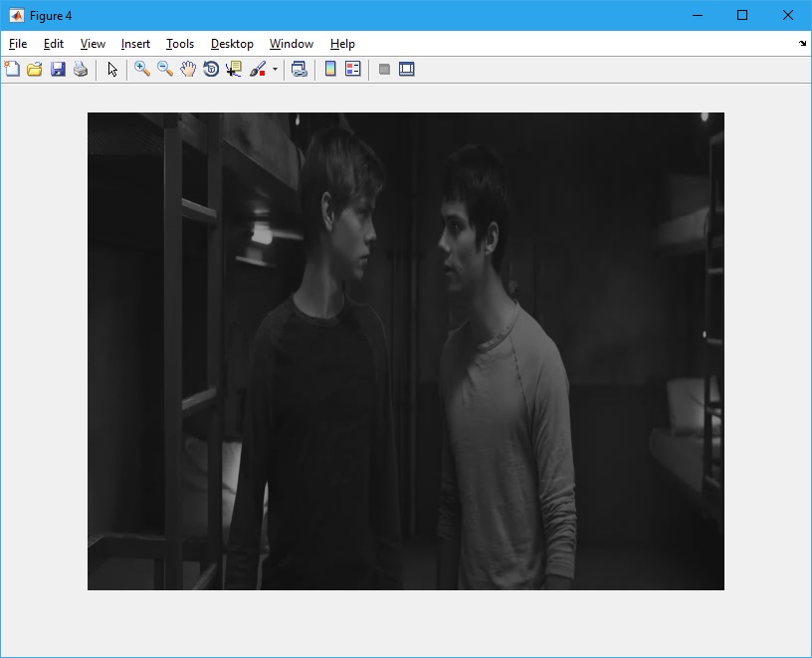
Task: Print the figure with the printer icon
Action: coord(81,69)
